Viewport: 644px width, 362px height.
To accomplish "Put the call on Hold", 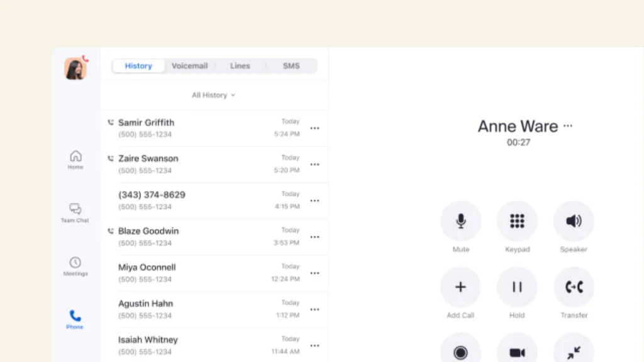I will pos(517,287).
